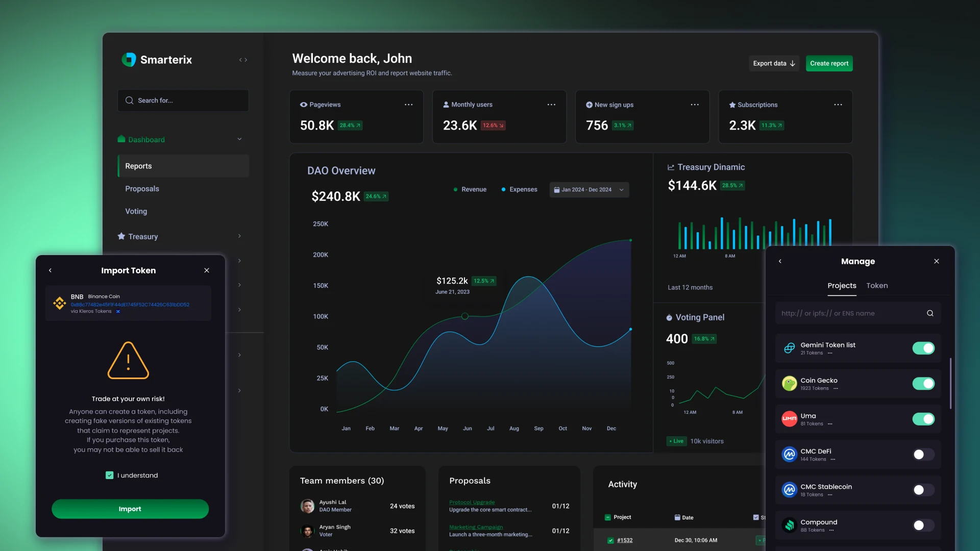Image resolution: width=980 pixels, height=551 pixels.
Task: Disable the Gemini Token list toggle
Action: click(923, 348)
